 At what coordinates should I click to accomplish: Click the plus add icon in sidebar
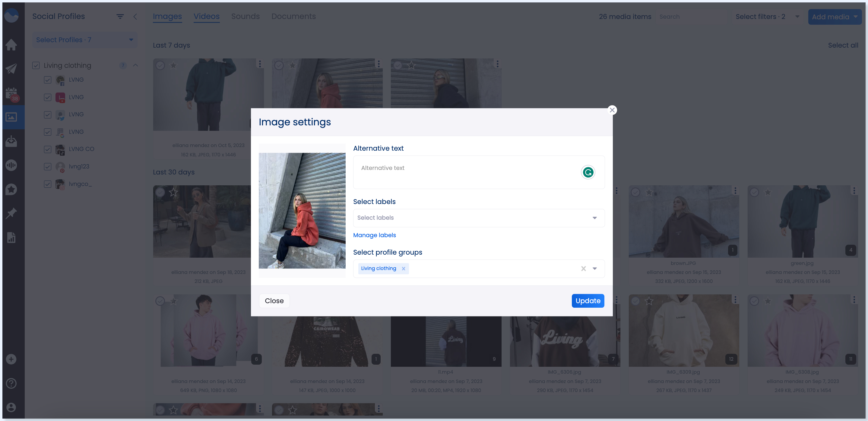tap(11, 359)
